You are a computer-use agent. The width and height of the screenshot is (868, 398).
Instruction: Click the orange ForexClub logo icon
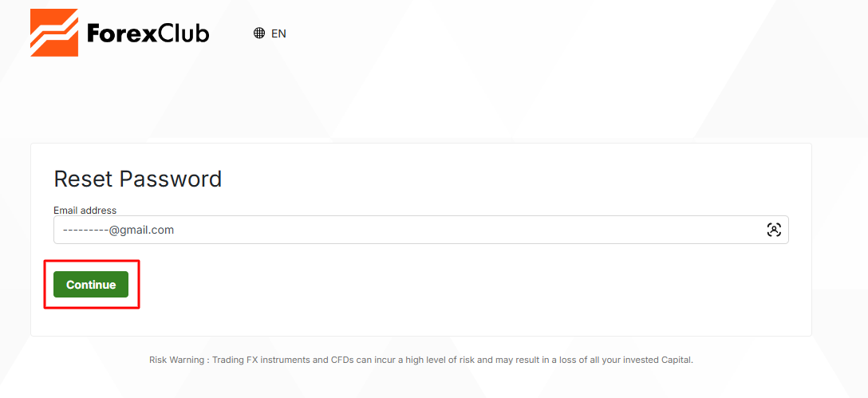tap(54, 33)
